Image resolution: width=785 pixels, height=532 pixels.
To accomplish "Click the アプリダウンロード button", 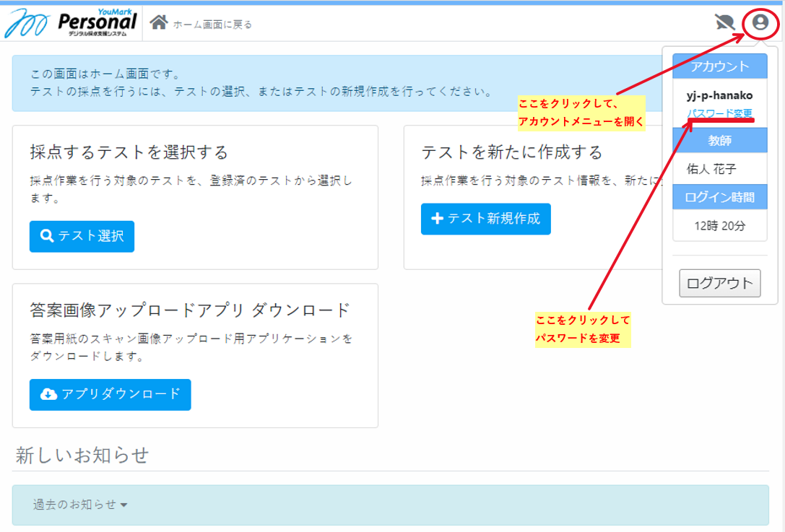I will coord(110,395).
